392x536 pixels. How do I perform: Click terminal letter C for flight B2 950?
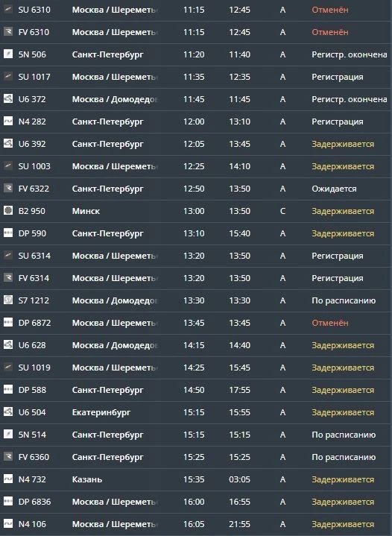pos(282,211)
